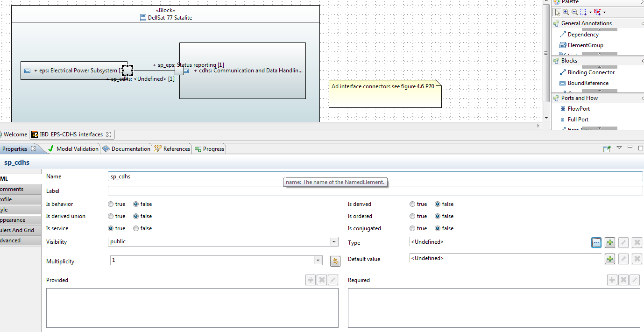Click the empty Label input field
Screen dimensions: 644x332
pos(375,191)
